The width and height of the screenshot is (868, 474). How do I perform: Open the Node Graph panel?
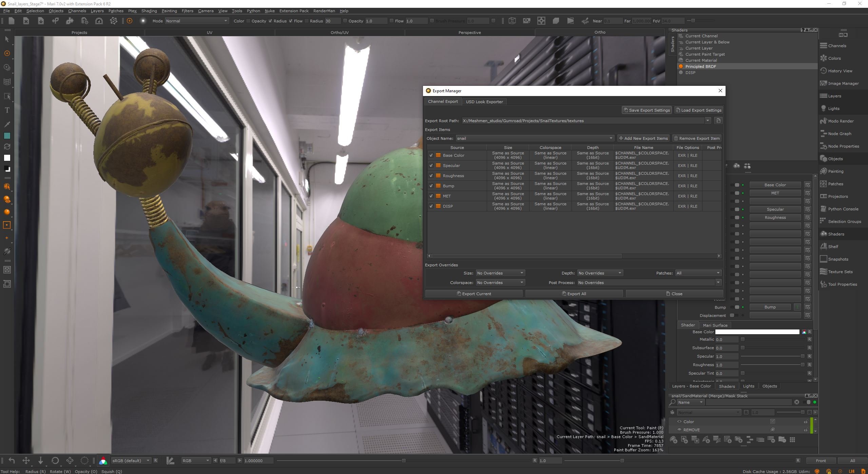[836, 133]
